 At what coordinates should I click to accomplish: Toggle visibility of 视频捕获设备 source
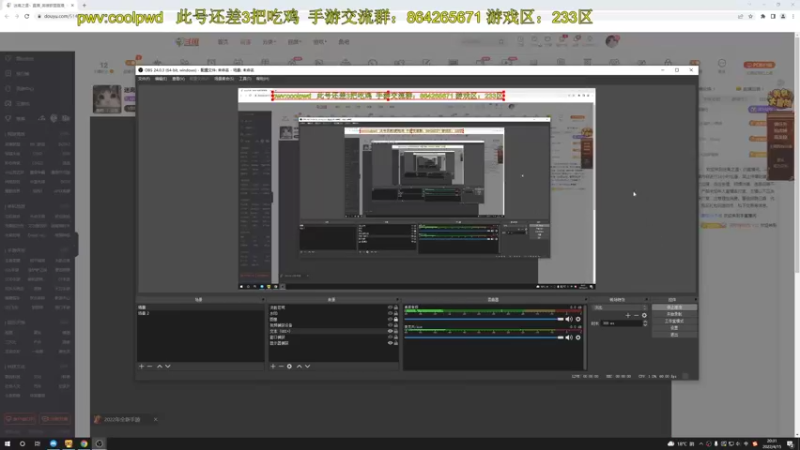coord(390,325)
